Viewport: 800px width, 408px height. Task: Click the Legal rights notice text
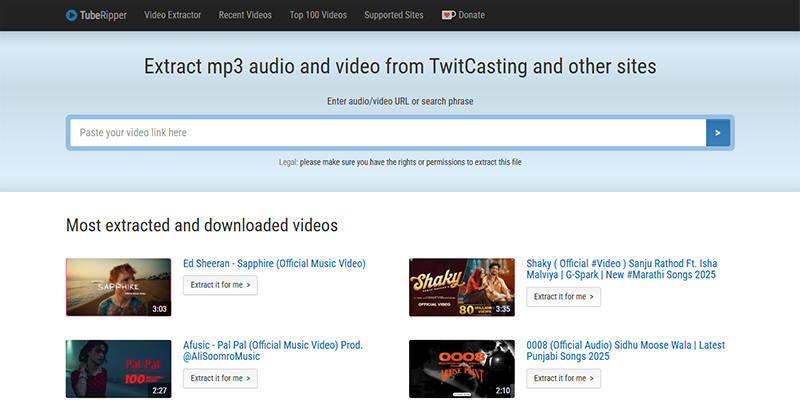click(400, 162)
